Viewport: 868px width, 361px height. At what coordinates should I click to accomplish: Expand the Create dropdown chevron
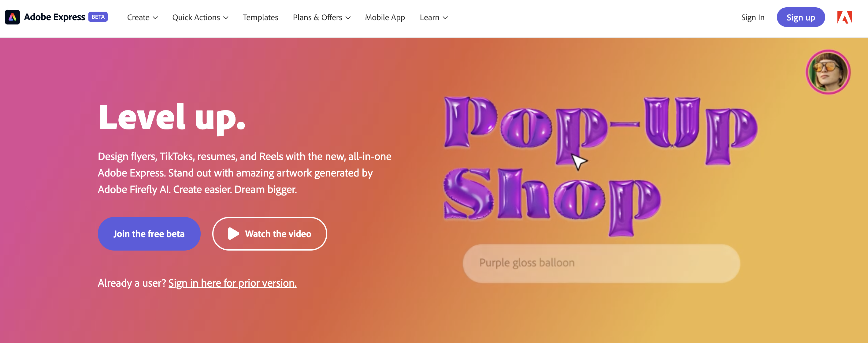pos(155,18)
